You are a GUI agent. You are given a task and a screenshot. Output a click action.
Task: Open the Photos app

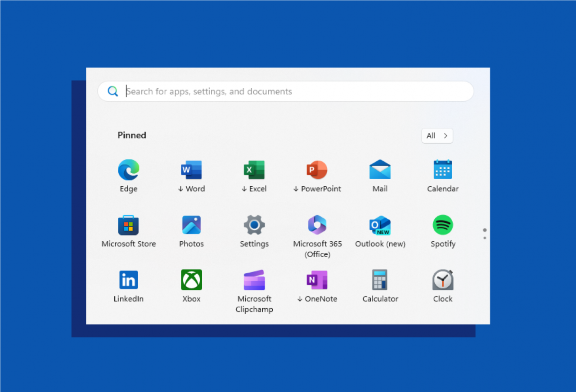[x=191, y=225]
